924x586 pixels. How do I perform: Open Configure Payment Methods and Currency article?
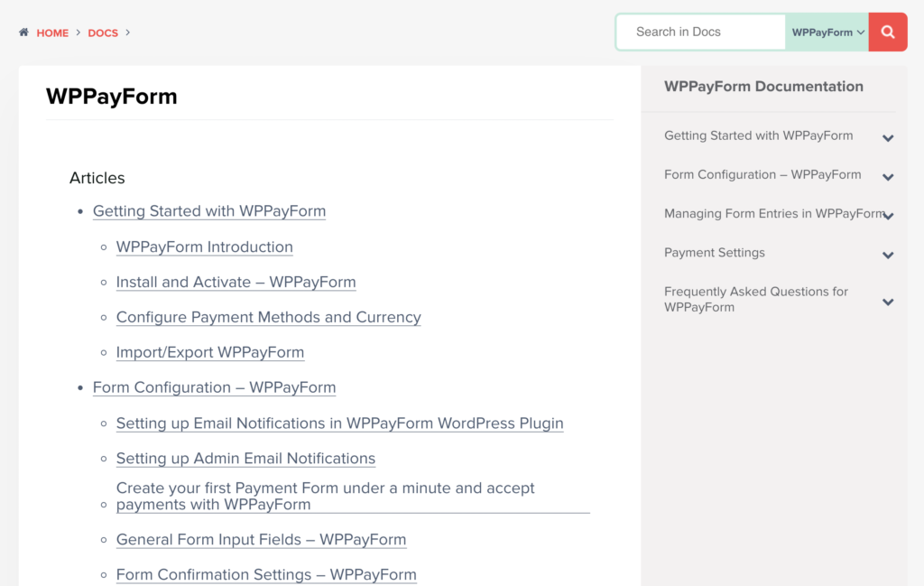269,317
